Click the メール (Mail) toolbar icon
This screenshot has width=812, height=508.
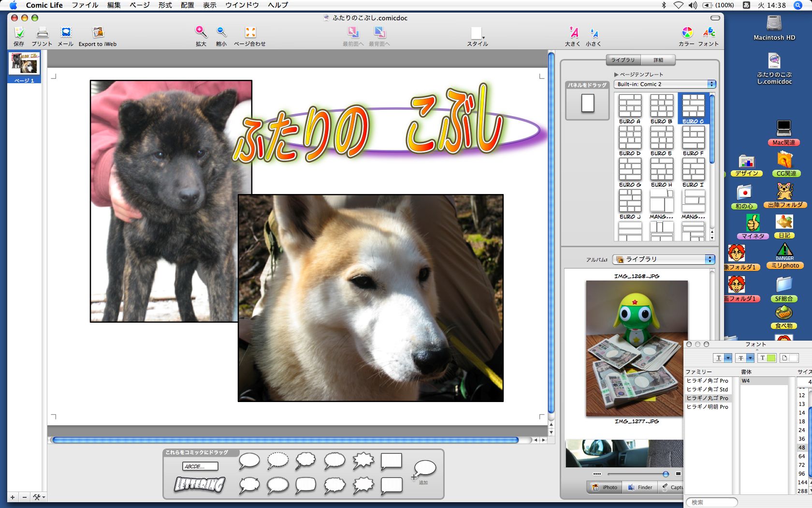click(x=66, y=32)
